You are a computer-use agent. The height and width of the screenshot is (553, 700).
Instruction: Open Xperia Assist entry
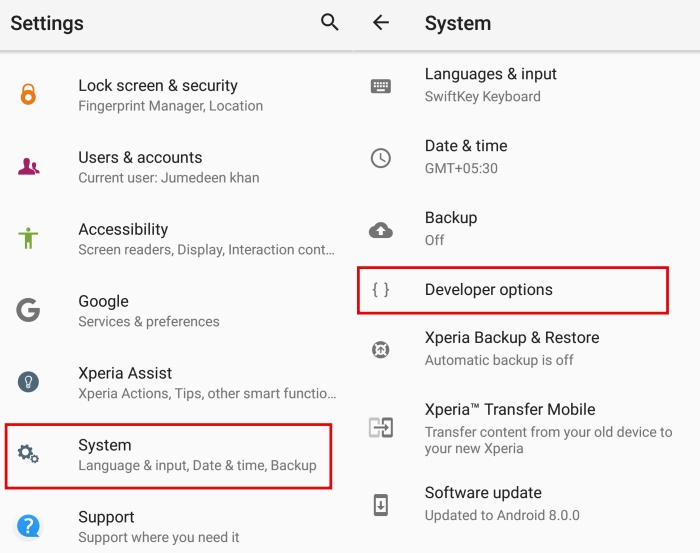pos(175,382)
